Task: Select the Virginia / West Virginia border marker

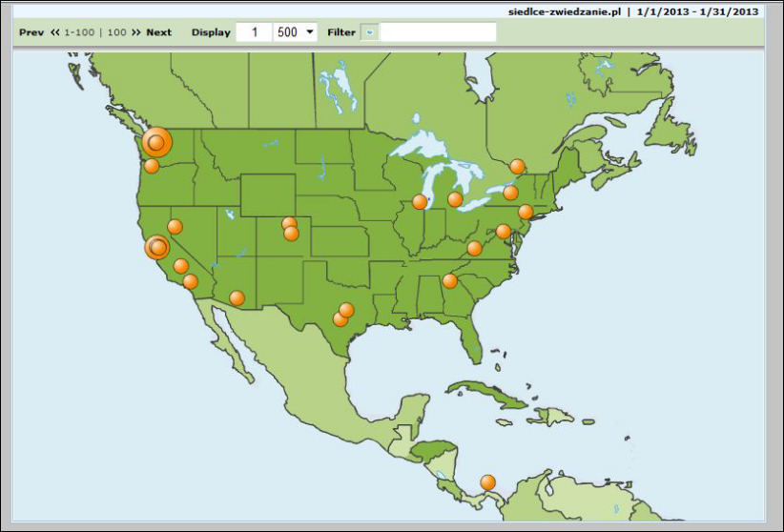Action: [x=474, y=248]
